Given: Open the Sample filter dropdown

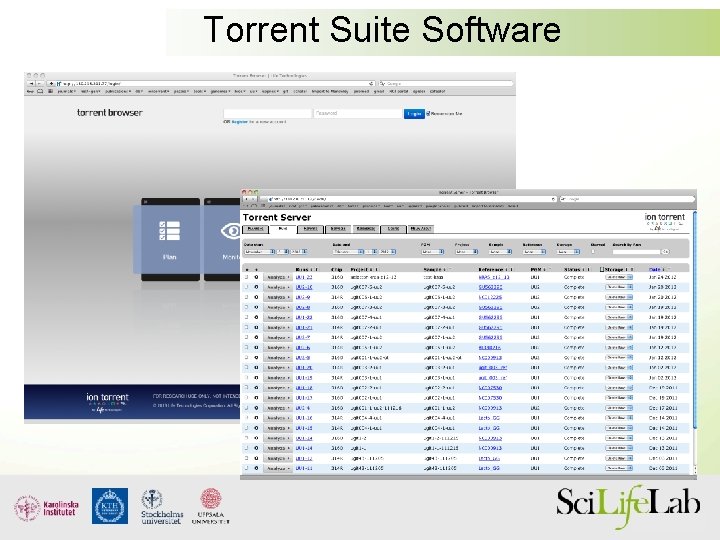Looking at the screenshot, I should (x=501, y=252).
